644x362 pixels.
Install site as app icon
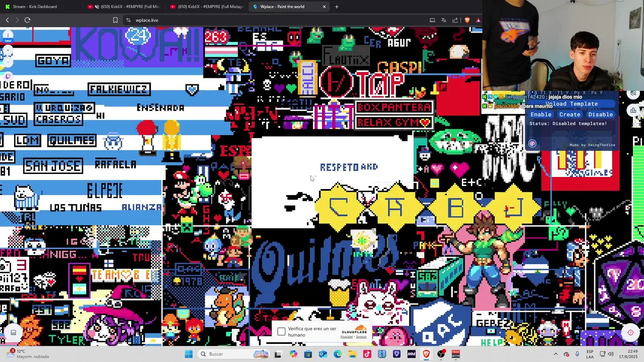[432, 20]
